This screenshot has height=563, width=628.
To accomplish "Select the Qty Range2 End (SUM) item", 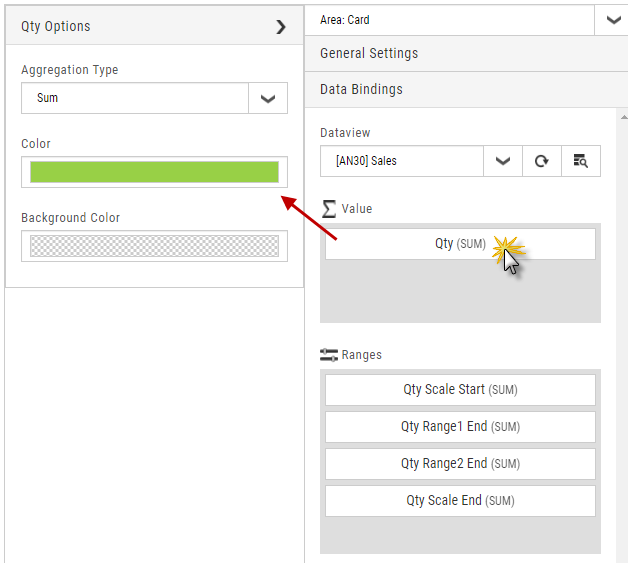I will tap(460, 464).
